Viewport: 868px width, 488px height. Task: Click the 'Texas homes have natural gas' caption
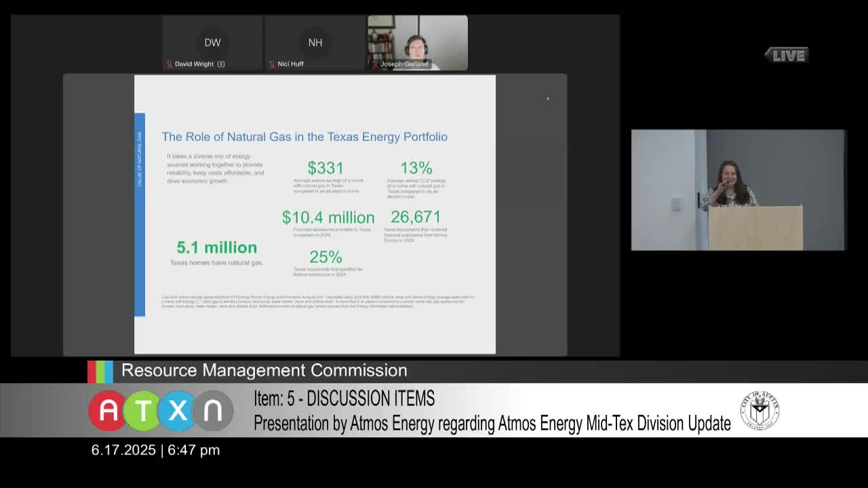click(216, 263)
